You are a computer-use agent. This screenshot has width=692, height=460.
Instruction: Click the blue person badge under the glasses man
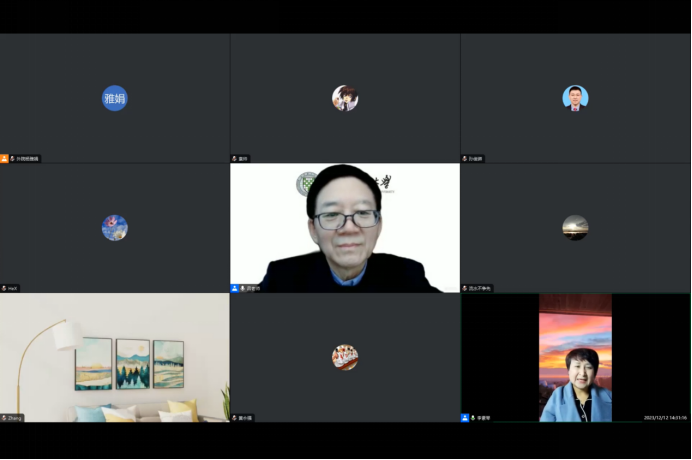click(235, 288)
